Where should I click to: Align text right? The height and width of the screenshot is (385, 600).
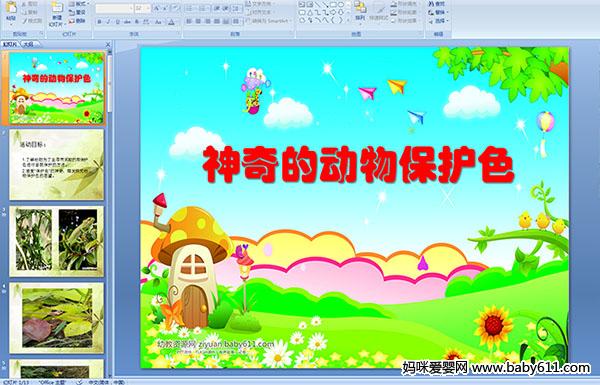[x=208, y=21]
